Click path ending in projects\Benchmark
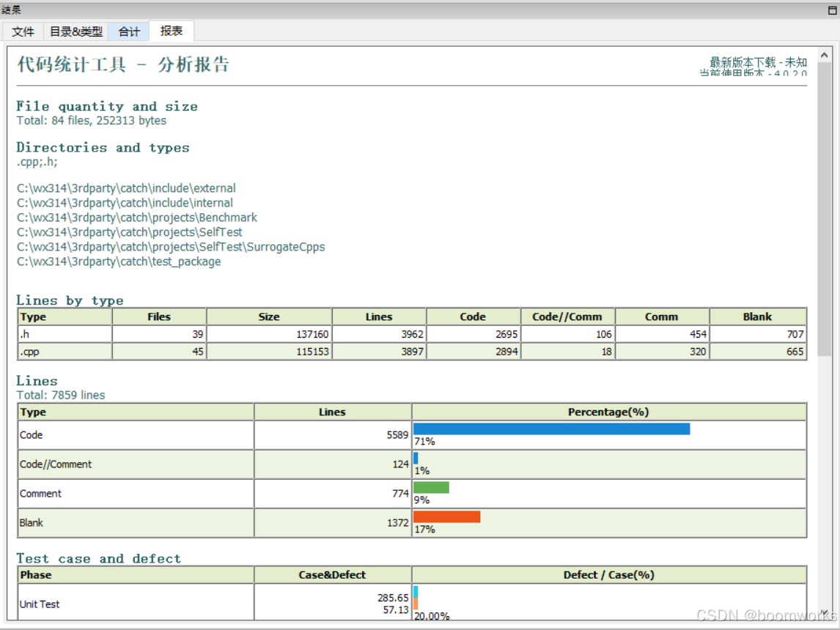840x630 pixels. (x=136, y=218)
